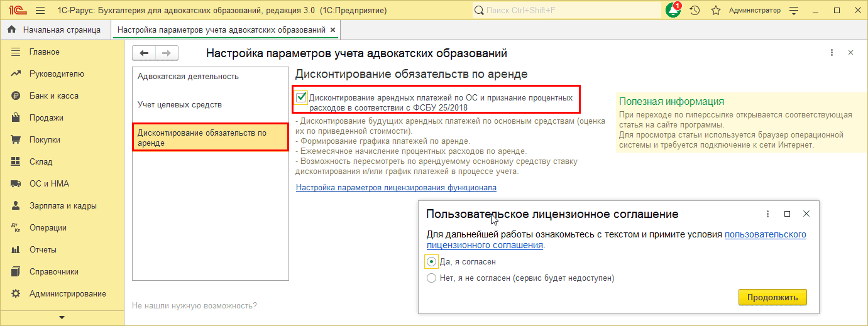
Task: Open the Настройка параметров лицензирования функционала link
Action: point(396,188)
